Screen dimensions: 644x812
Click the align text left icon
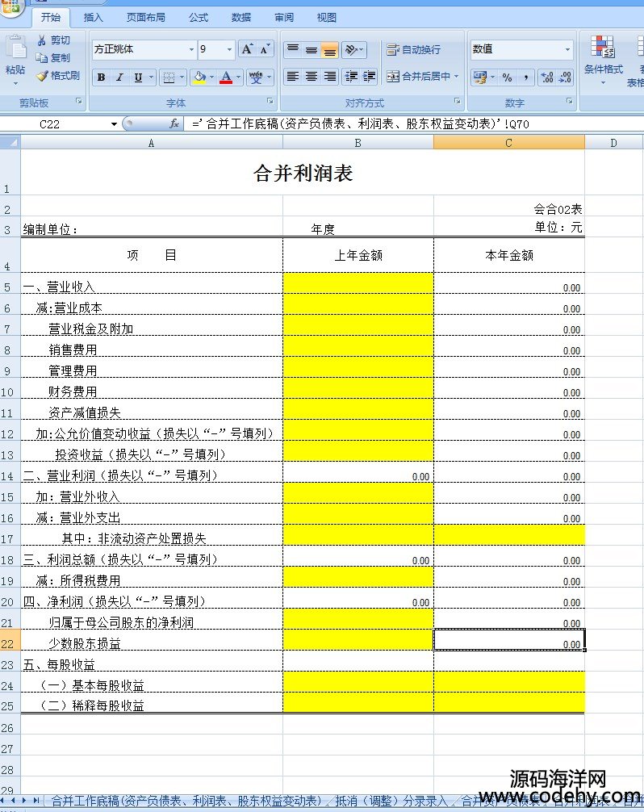click(x=293, y=77)
